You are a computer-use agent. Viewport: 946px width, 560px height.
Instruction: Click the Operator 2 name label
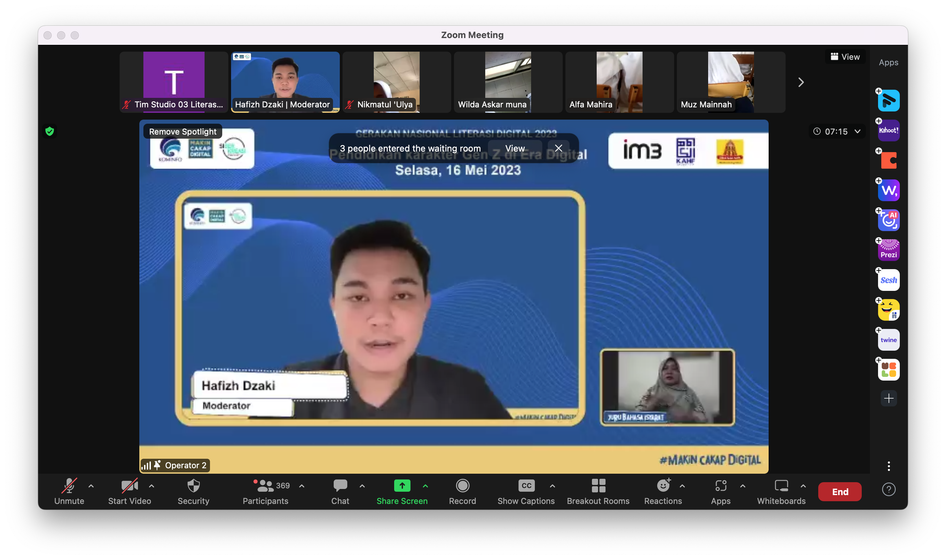(186, 465)
